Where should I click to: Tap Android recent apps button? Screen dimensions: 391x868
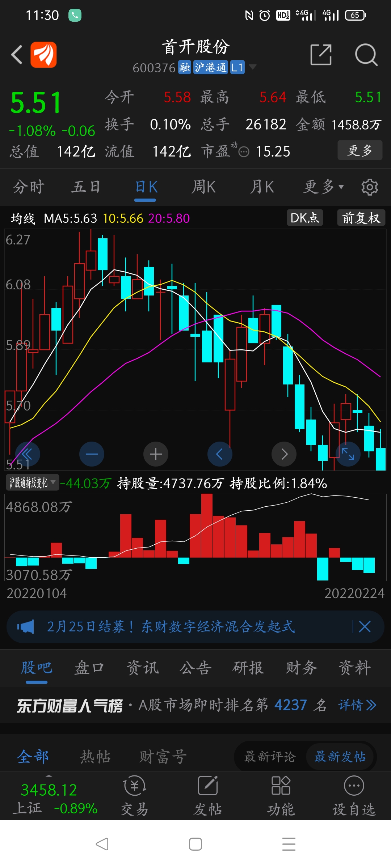click(x=289, y=844)
